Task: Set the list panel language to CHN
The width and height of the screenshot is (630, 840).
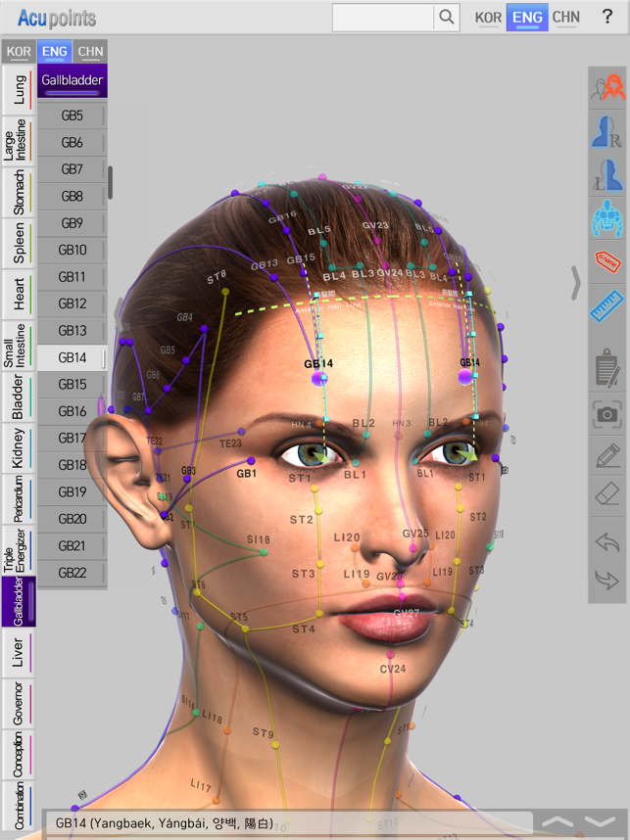Action: coord(90,52)
